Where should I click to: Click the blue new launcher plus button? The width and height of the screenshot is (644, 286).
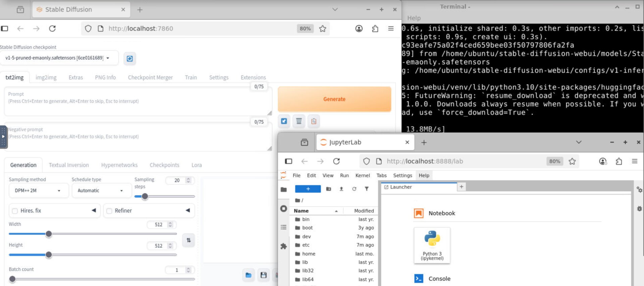308,189
